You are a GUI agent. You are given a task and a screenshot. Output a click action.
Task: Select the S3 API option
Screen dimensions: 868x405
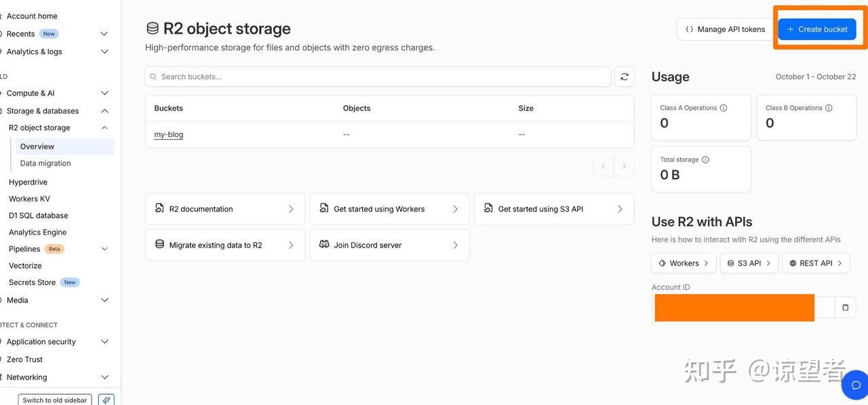click(x=748, y=262)
